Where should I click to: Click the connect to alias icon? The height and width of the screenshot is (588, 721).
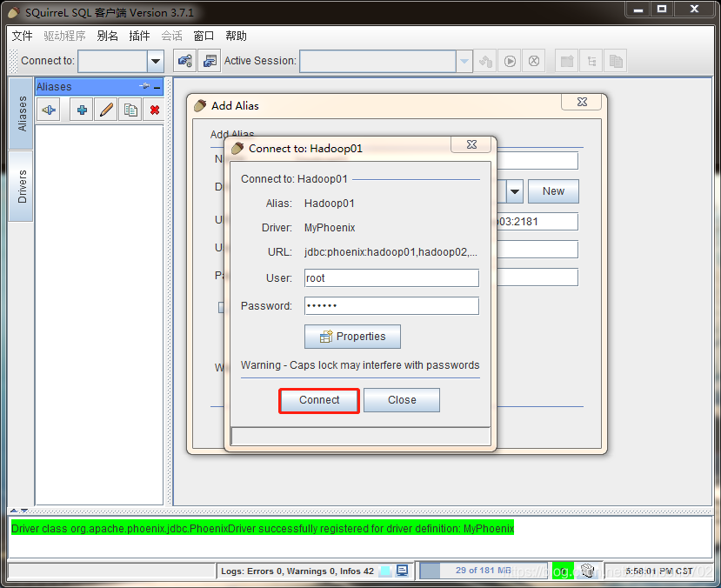tap(49, 110)
